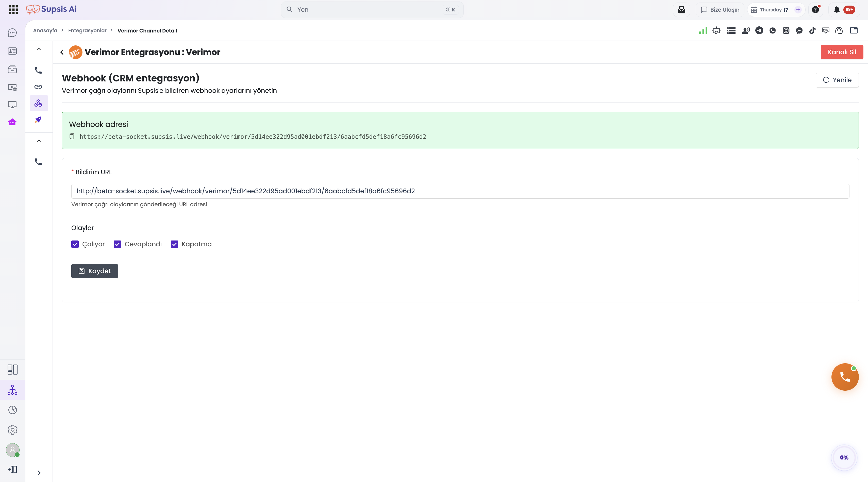
Task: Click the orange floating phone call button
Action: (845, 377)
